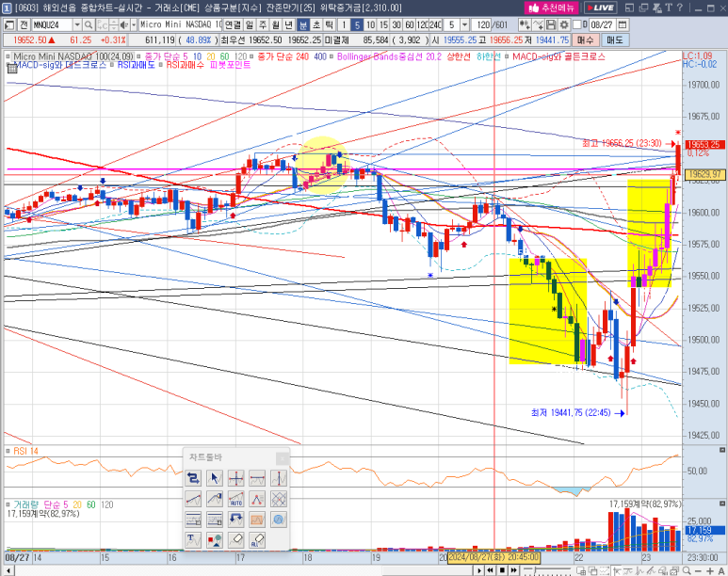Select the orange rectangle box tool
728x576 pixels.
pos(257,520)
